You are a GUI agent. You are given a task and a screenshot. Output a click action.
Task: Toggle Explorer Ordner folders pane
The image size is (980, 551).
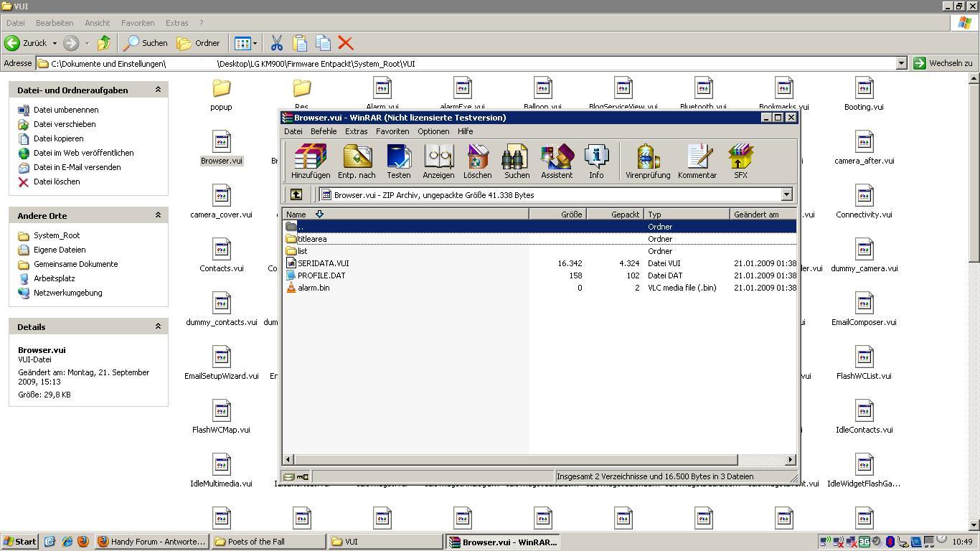[199, 43]
